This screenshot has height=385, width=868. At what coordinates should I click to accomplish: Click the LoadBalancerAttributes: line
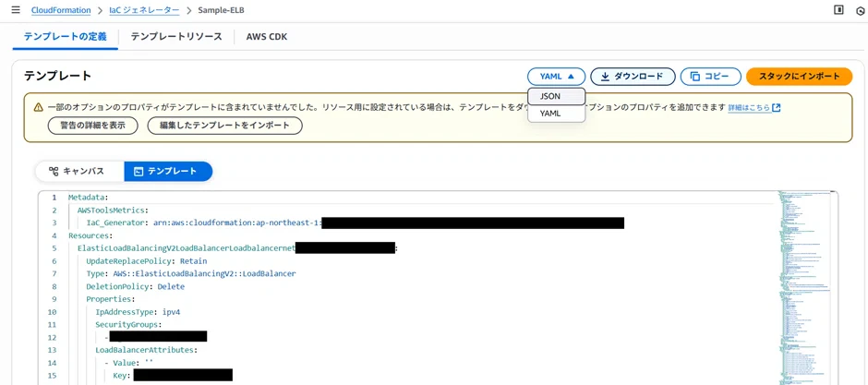146,350
